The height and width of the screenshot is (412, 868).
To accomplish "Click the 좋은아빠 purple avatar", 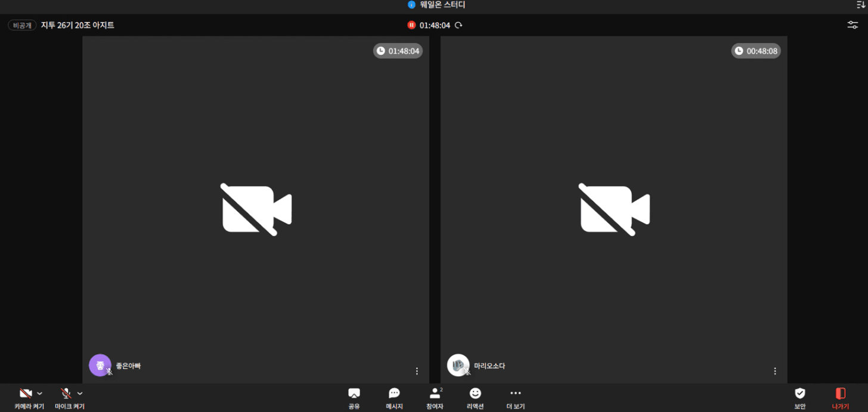I will coord(100,365).
